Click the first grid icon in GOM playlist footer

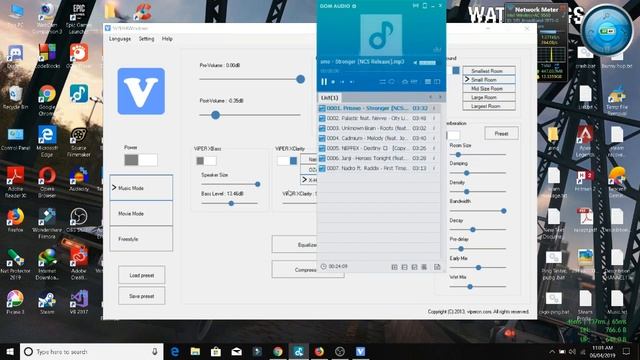point(394,267)
